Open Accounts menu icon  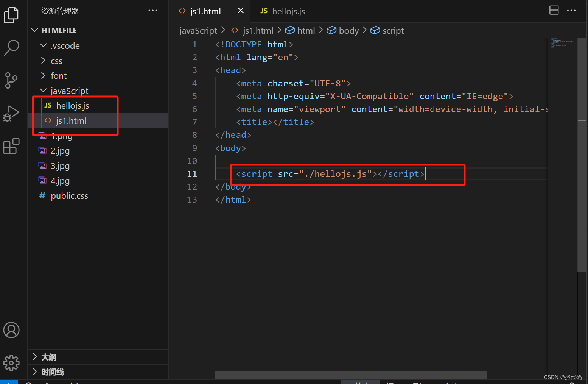click(x=11, y=330)
